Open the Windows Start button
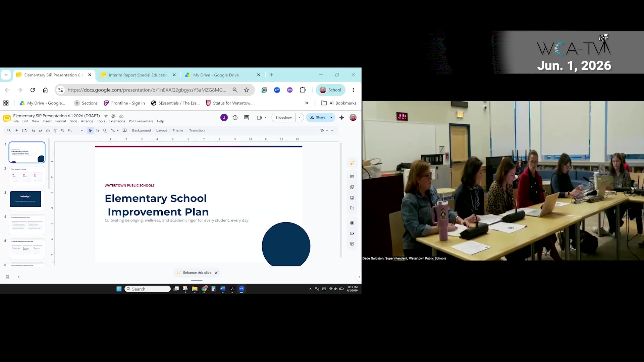644x362 pixels. pyautogui.click(x=119, y=289)
